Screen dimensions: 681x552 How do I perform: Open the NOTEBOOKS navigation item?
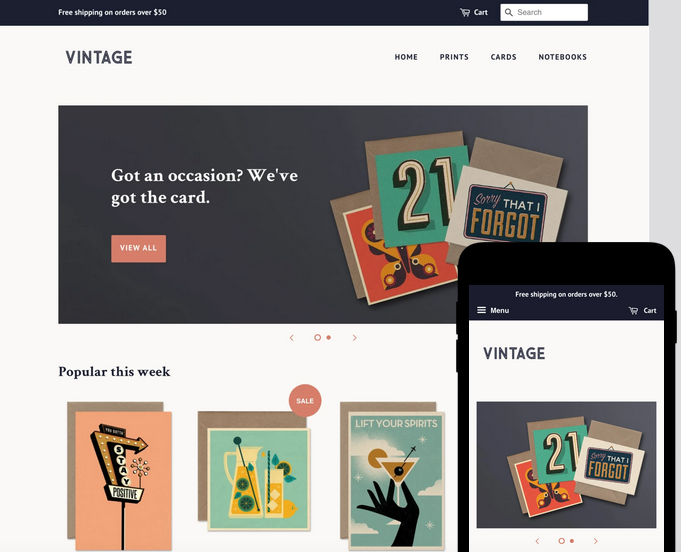pyautogui.click(x=562, y=57)
